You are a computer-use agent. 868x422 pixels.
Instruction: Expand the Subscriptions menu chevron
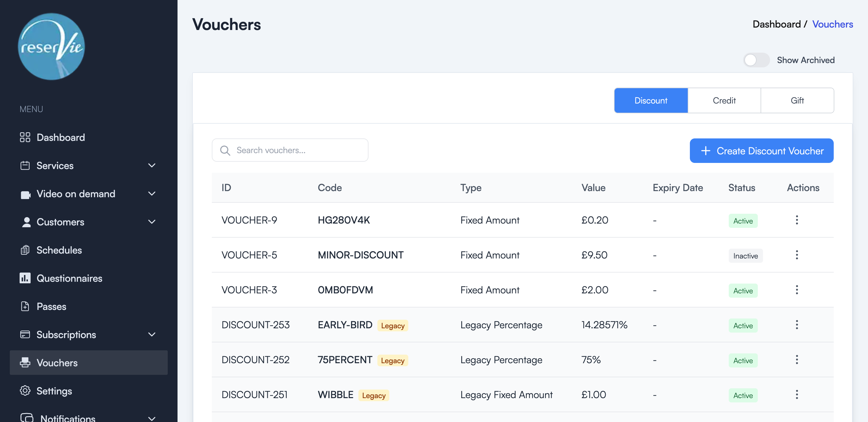click(x=152, y=334)
